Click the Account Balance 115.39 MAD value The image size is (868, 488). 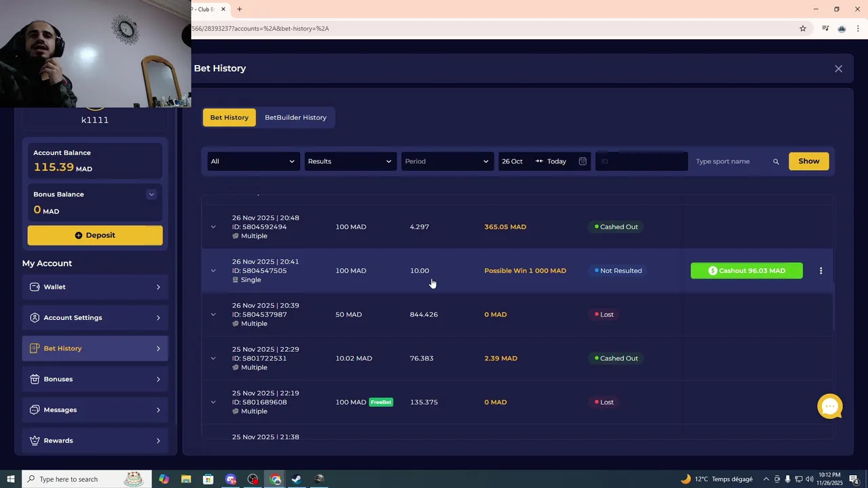[63, 167]
